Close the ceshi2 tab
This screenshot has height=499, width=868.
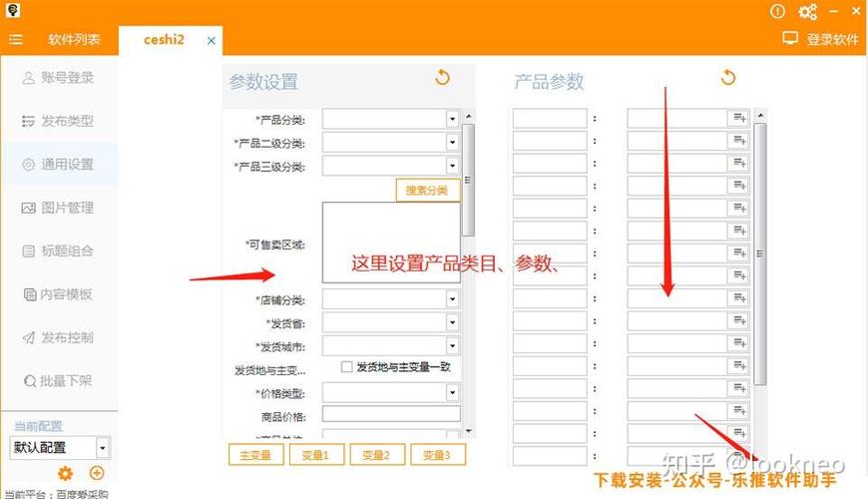point(211,41)
